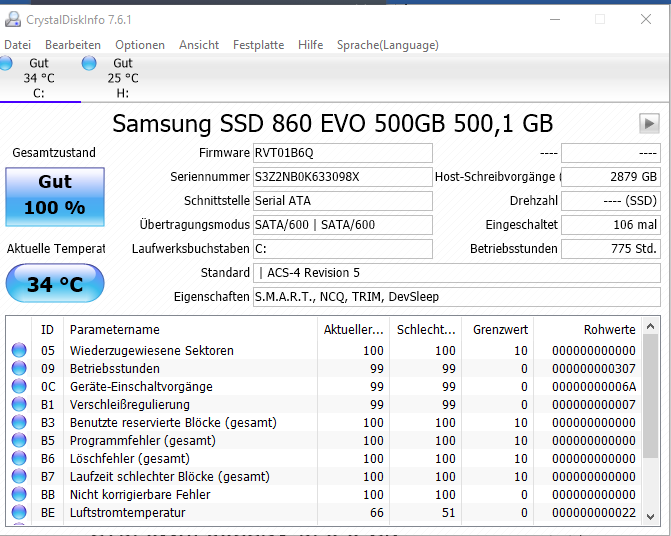Click the Gut 100 % health status button
This screenshot has height=536, width=671.
click(x=55, y=197)
